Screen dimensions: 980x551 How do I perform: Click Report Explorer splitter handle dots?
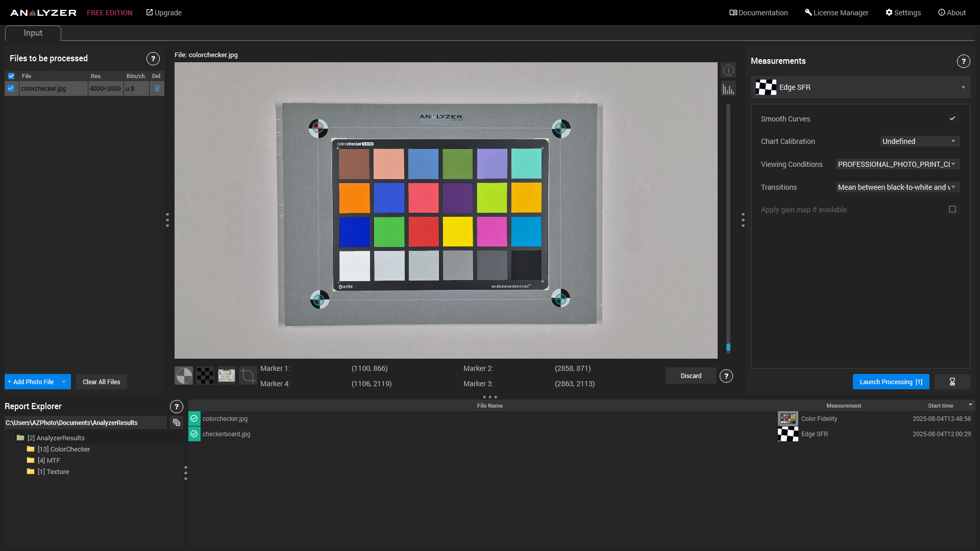tap(186, 473)
